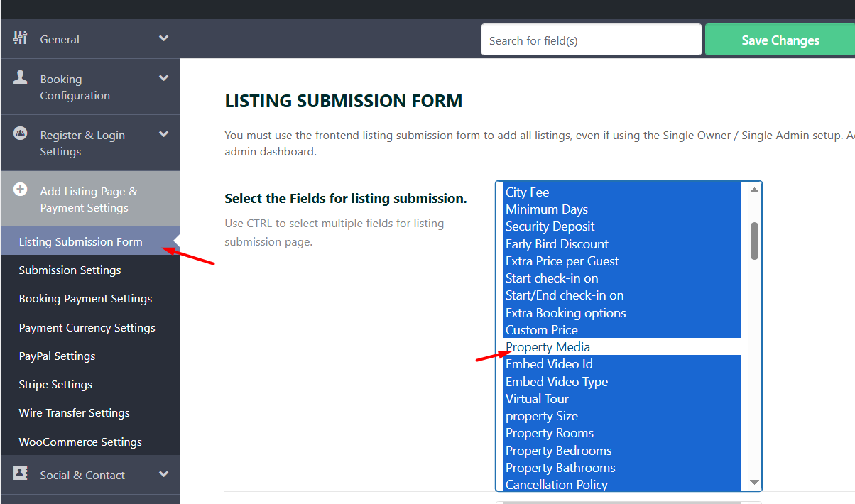855x504 pixels.
Task: Click the Social & Contact card icon
Action: (x=21, y=474)
